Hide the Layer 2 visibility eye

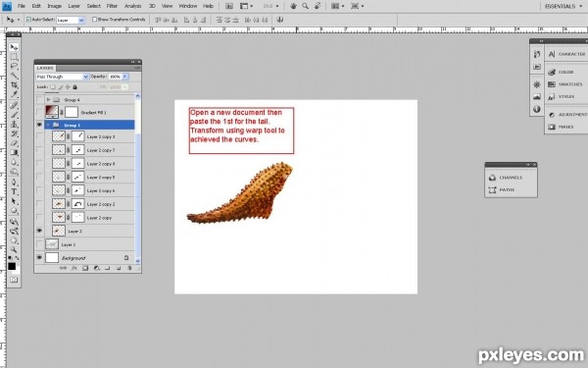39,231
